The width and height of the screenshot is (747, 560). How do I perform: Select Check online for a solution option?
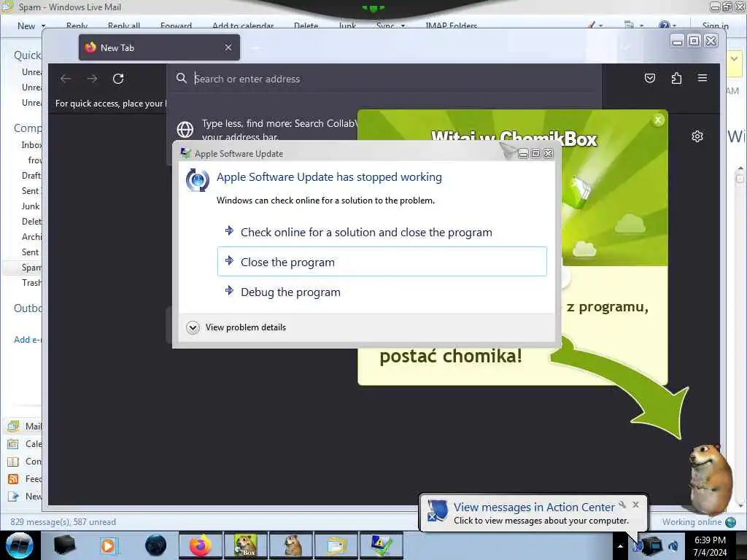[382, 232]
